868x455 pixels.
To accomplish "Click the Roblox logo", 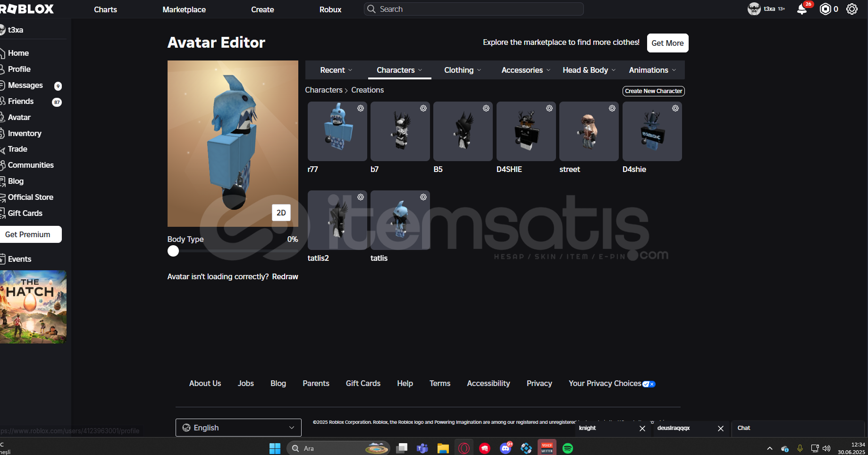I will tap(27, 9).
